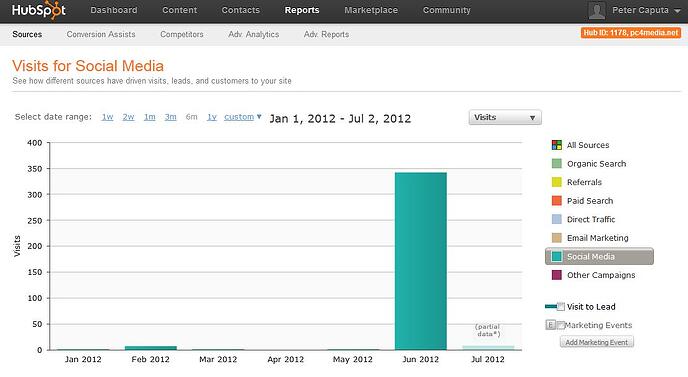
Task: Toggle the Marketing Events checkbox
Action: (560, 325)
